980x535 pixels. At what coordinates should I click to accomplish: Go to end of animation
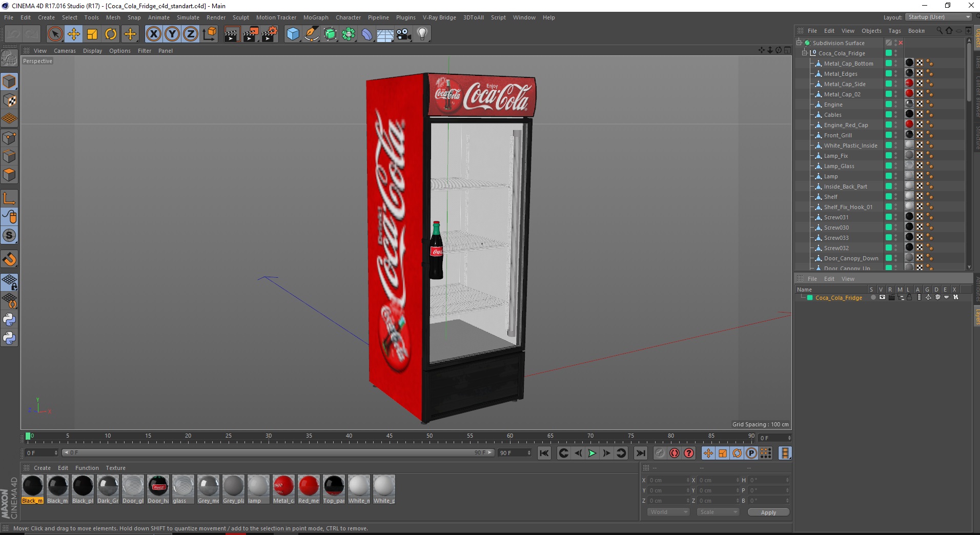point(640,453)
